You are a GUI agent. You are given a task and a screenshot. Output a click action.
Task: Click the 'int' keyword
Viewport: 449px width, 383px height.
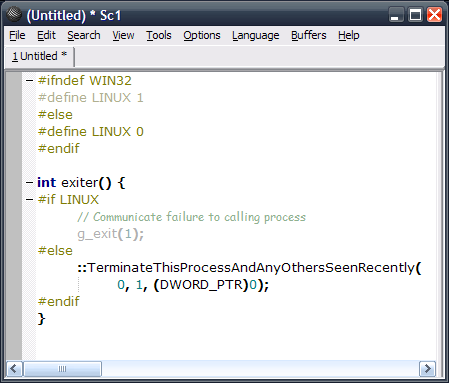[x=47, y=183]
